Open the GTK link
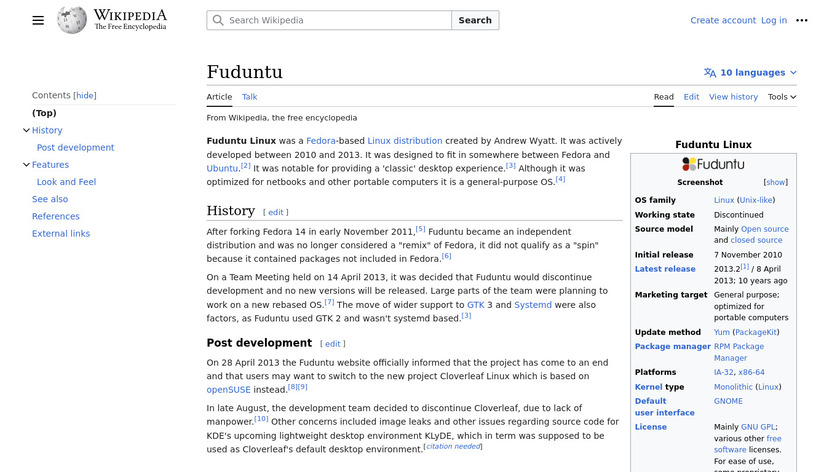Viewport: 840px width, 472px height. pyautogui.click(x=476, y=305)
